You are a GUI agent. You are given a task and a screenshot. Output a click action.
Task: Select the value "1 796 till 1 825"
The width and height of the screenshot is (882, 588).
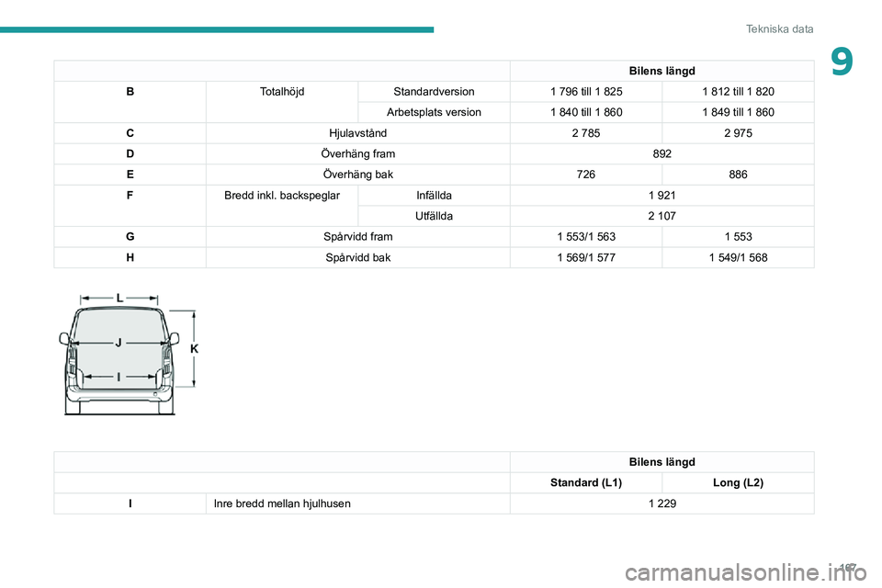click(x=586, y=92)
